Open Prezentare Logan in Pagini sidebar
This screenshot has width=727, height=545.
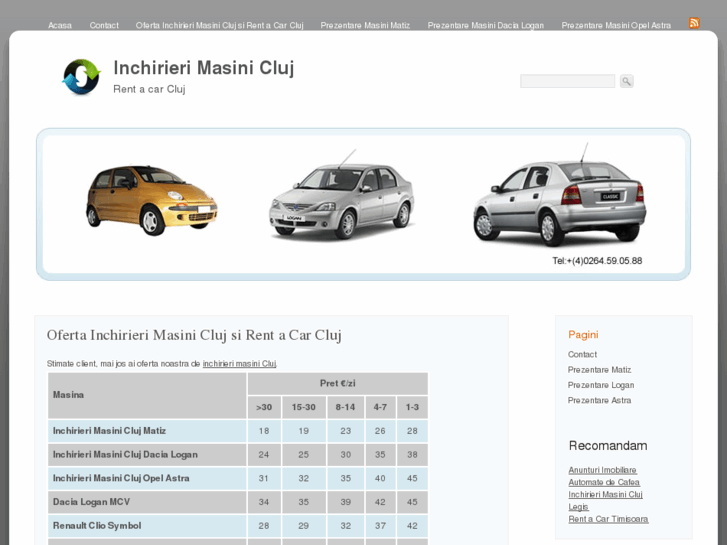coord(601,385)
